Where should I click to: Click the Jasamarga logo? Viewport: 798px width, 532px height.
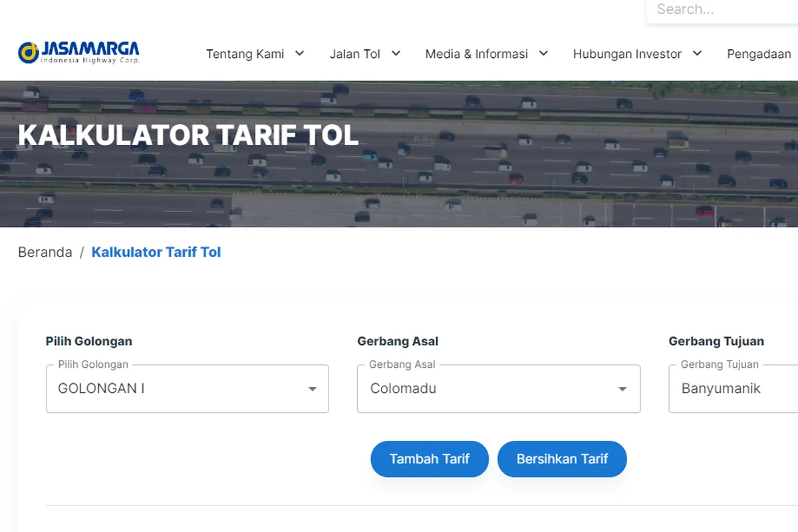78,53
